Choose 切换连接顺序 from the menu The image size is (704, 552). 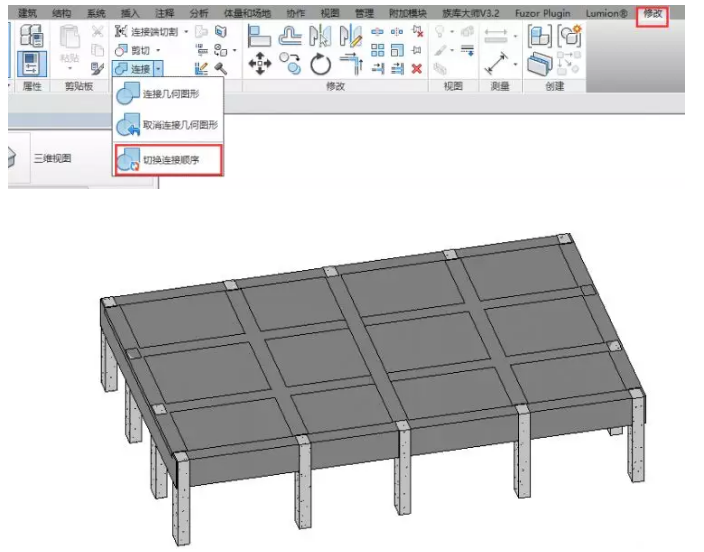coord(166,160)
